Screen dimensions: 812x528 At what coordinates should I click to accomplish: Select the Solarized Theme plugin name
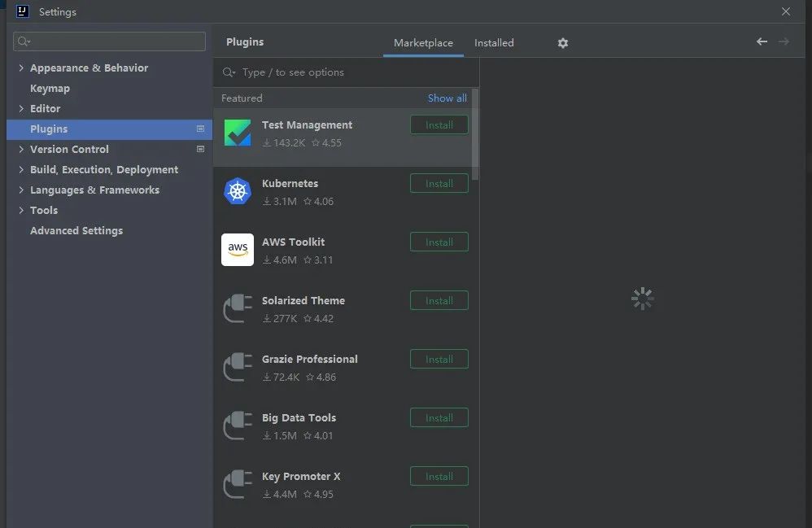[x=303, y=300]
